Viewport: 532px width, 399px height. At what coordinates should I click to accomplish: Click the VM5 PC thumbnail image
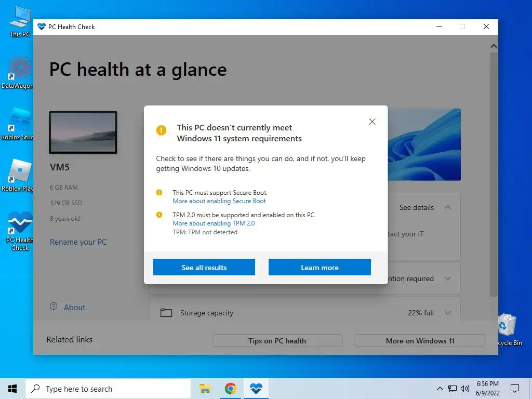click(x=83, y=132)
